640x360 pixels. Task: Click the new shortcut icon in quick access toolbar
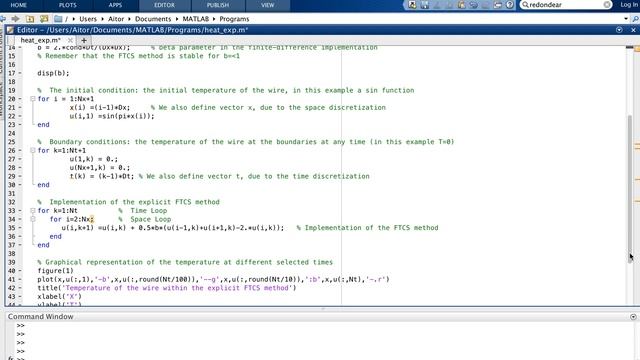pyautogui.click(x=412, y=5)
